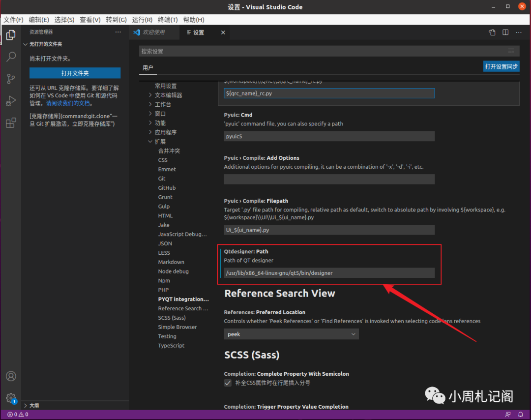Open the Manage gear icon

[x=11, y=398]
